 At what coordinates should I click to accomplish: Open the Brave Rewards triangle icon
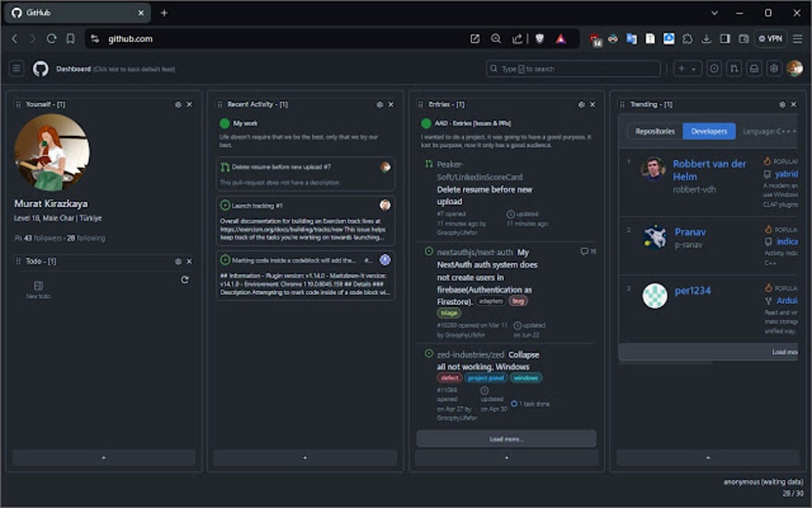pyautogui.click(x=560, y=38)
